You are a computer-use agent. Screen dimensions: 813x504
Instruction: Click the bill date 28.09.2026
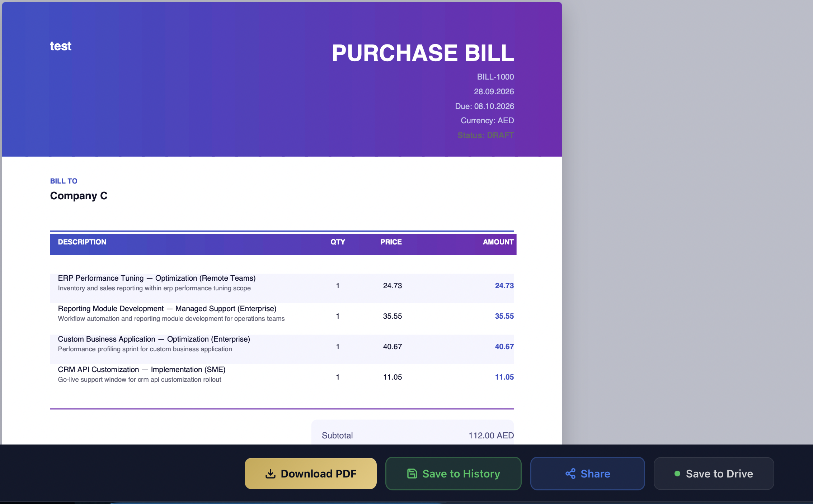pyautogui.click(x=494, y=91)
